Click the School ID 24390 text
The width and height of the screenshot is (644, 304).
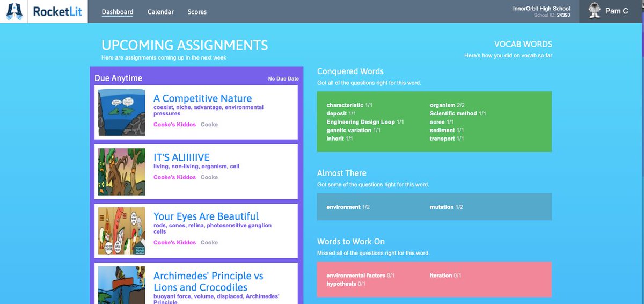pyautogui.click(x=552, y=15)
